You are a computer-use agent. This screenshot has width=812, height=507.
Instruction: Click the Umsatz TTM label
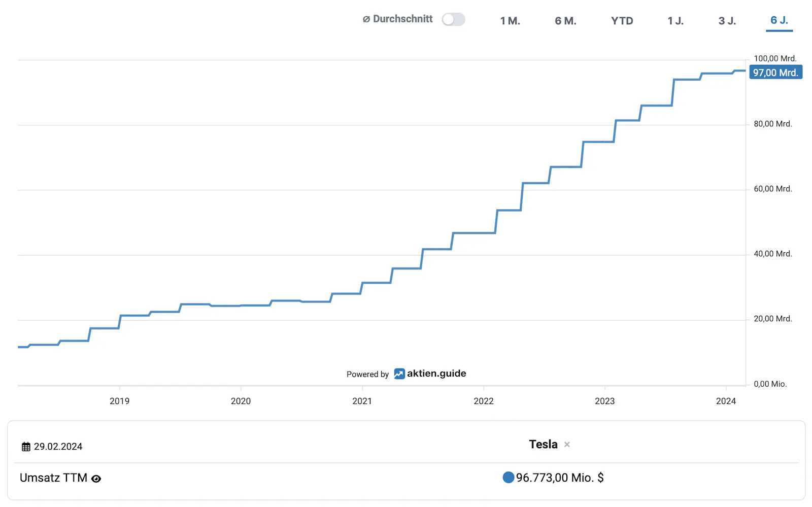tap(53, 478)
